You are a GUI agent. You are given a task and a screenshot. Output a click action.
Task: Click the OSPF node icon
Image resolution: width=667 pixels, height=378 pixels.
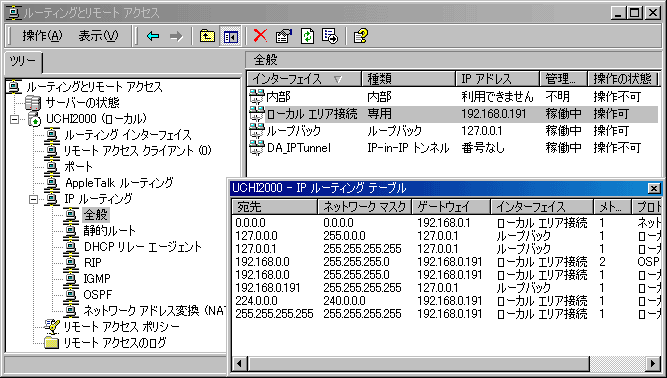tap(71, 295)
